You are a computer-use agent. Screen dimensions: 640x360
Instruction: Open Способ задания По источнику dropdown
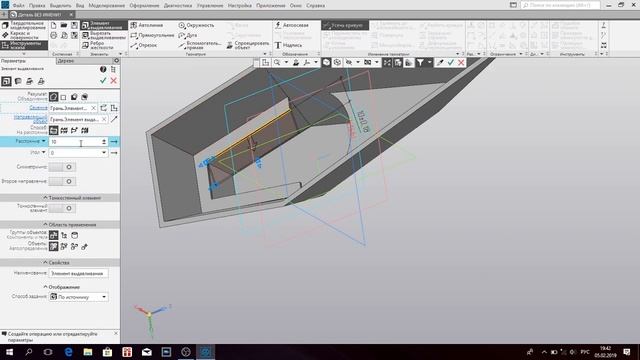tap(104, 297)
